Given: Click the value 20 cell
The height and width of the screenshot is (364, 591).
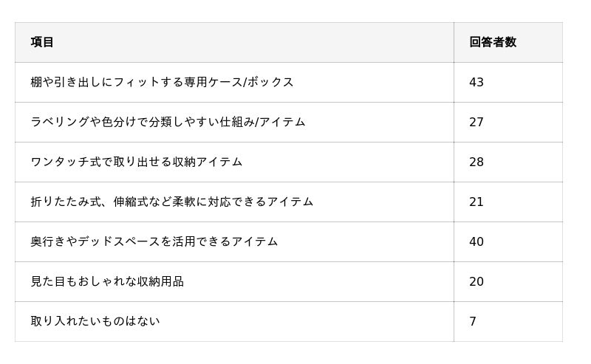Looking at the screenshot, I should click(476, 281).
